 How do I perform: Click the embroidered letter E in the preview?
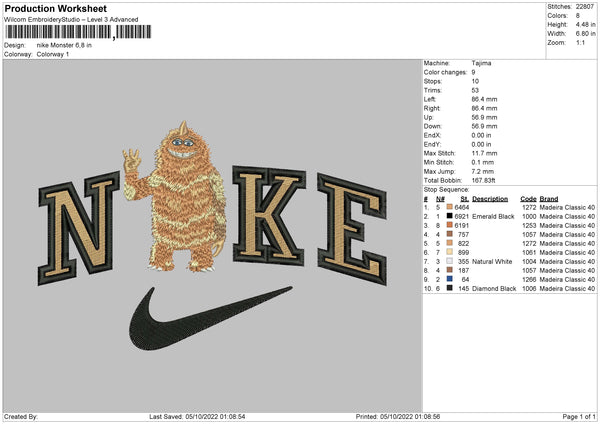point(352,229)
